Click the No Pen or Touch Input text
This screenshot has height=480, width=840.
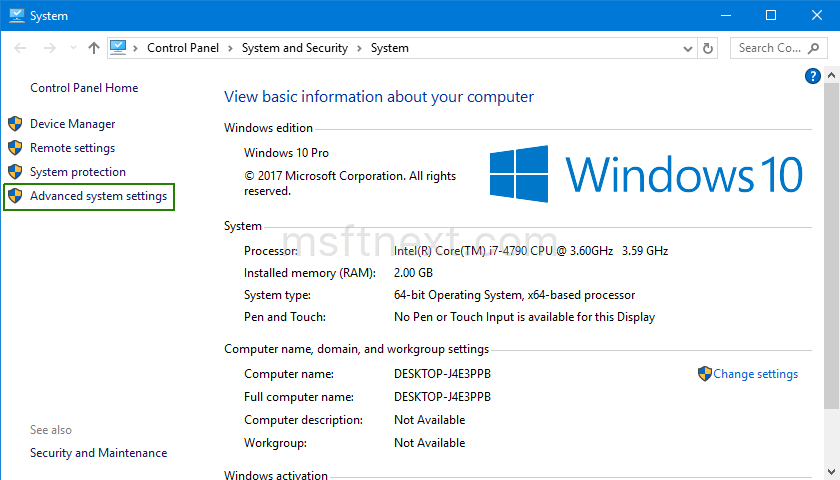coord(524,317)
